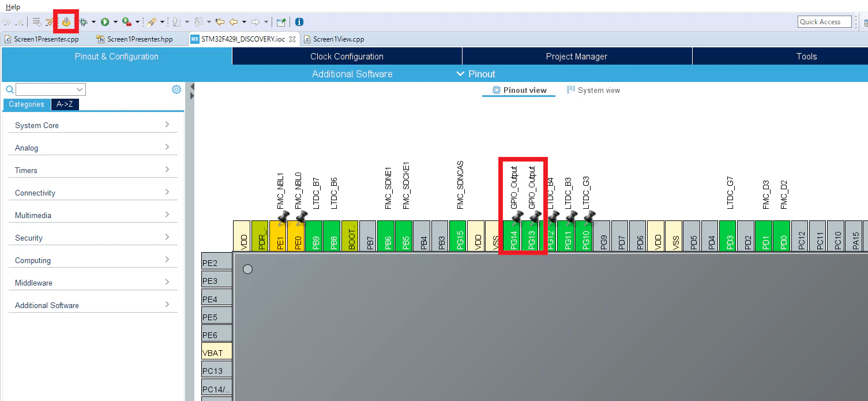Click the green Run play icon
This screenshot has width=868, height=401.
[x=105, y=22]
